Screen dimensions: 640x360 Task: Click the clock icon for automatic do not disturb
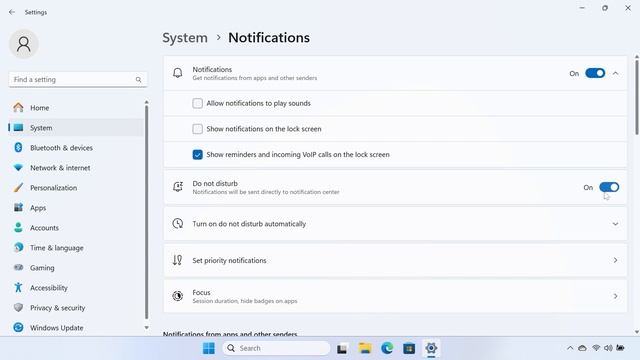178,223
